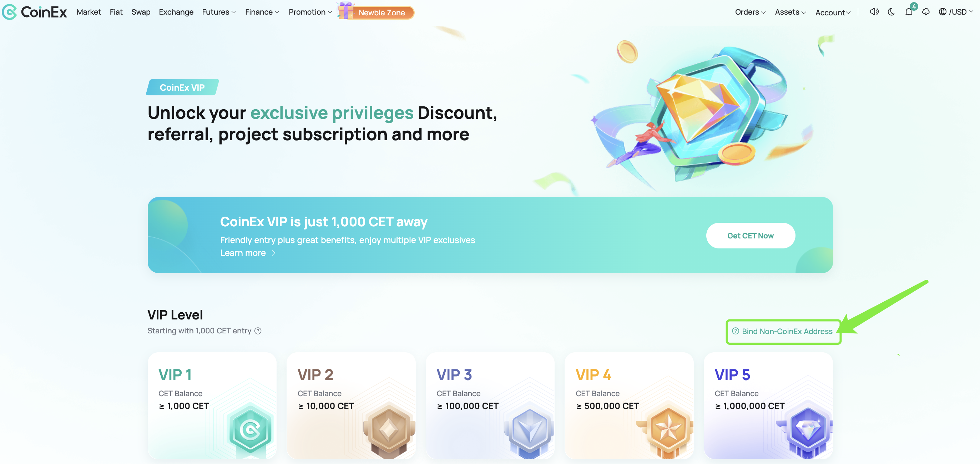Select the VIP 5 diamond badge card

point(768,405)
